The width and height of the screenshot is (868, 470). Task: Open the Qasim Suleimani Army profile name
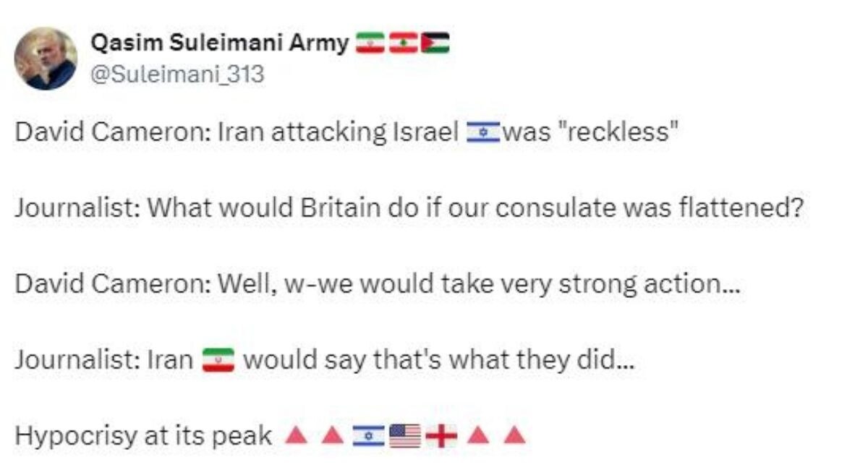pos(219,43)
